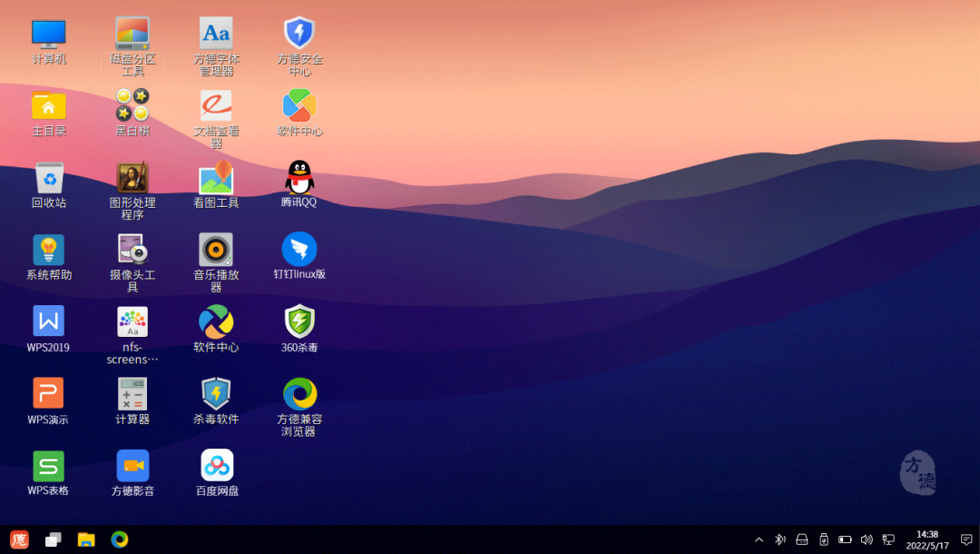Viewport: 980px width, 554px height.
Task: Open the notification center icon
Action: tap(966, 539)
